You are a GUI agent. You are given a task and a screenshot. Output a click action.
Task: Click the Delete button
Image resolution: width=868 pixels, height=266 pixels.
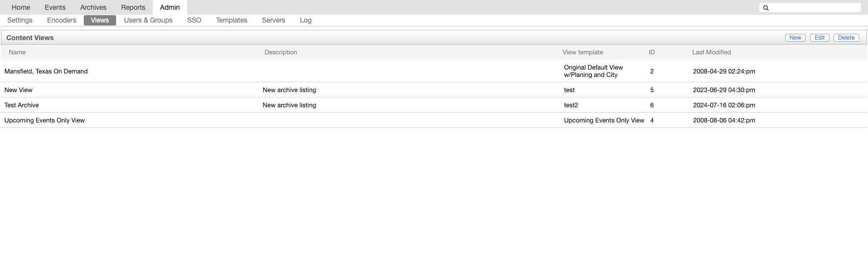[846, 38]
